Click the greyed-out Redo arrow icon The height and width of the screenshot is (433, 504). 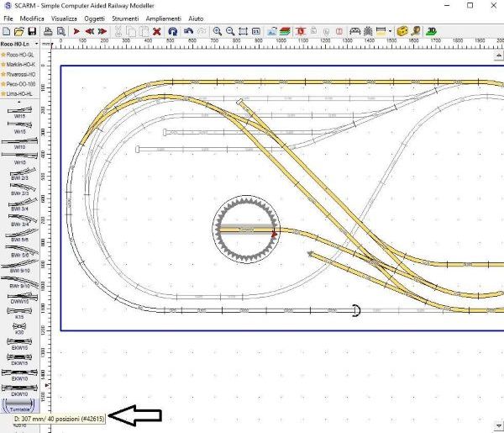(202, 31)
